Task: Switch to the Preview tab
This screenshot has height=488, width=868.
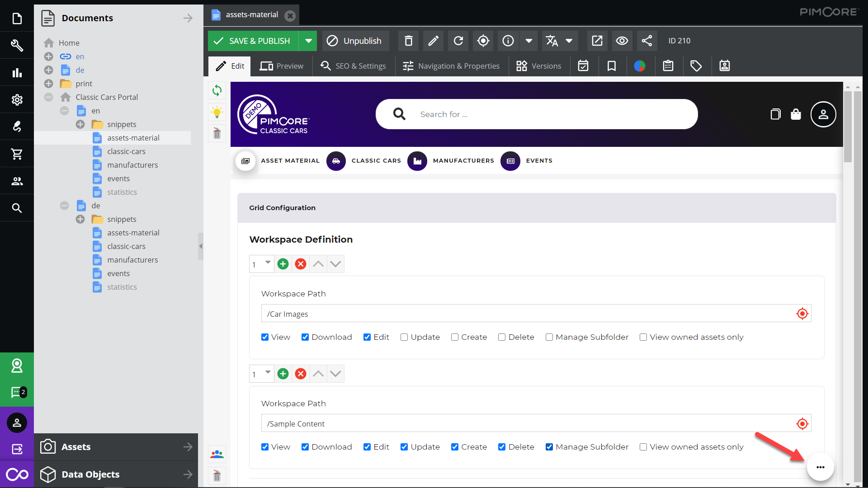Action: [x=282, y=66]
